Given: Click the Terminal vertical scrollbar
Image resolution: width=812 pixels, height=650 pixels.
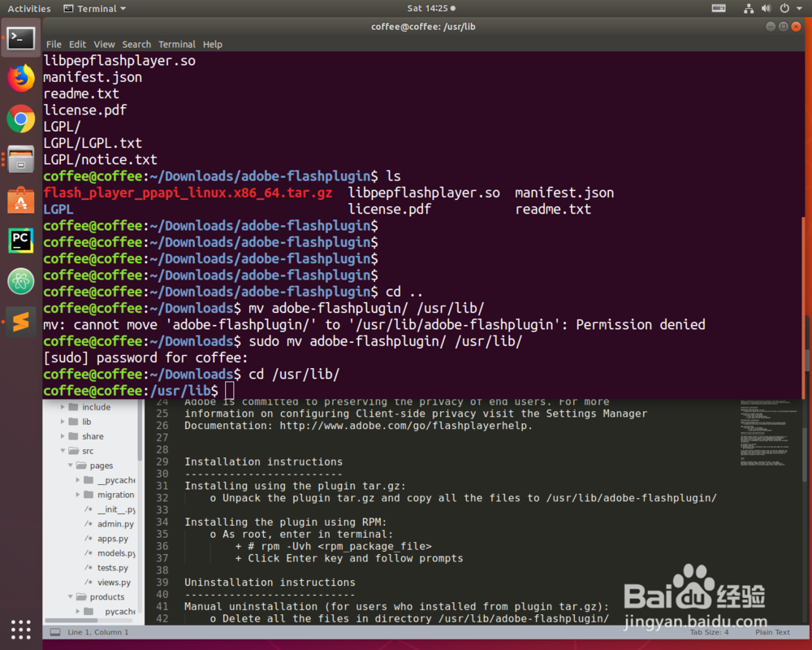Looking at the screenshot, I should (x=804, y=309).
